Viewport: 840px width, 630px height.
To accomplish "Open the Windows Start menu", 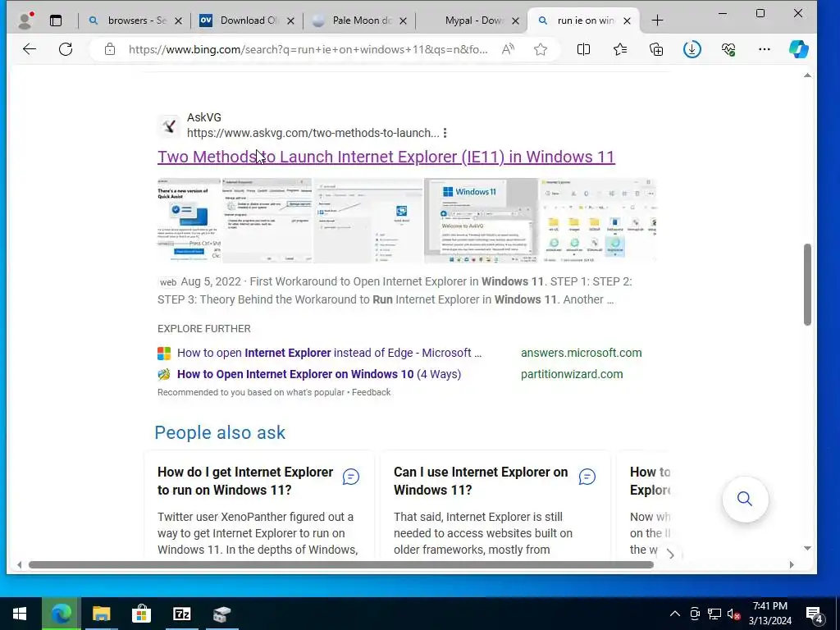I will pyautogui.click(x=20, y=614).
